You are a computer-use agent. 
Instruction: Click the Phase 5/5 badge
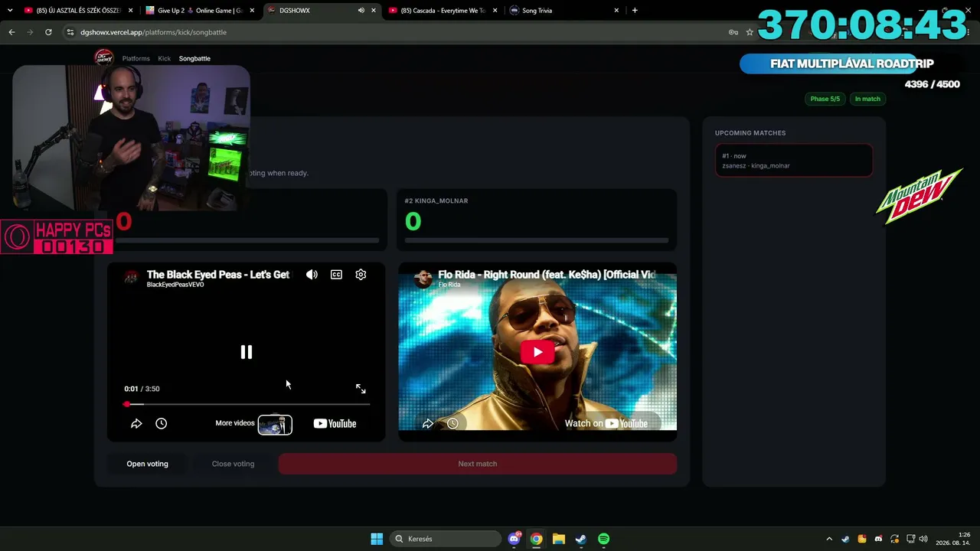click(825, 99)
